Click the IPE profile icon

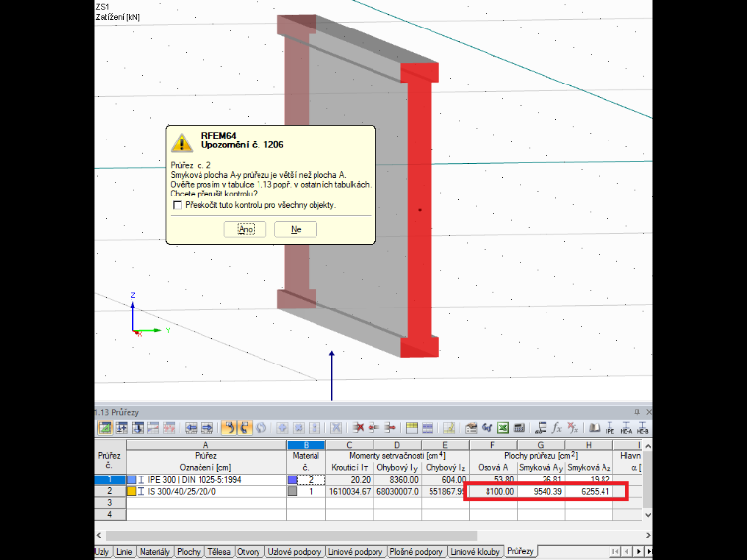pos(610,428)
